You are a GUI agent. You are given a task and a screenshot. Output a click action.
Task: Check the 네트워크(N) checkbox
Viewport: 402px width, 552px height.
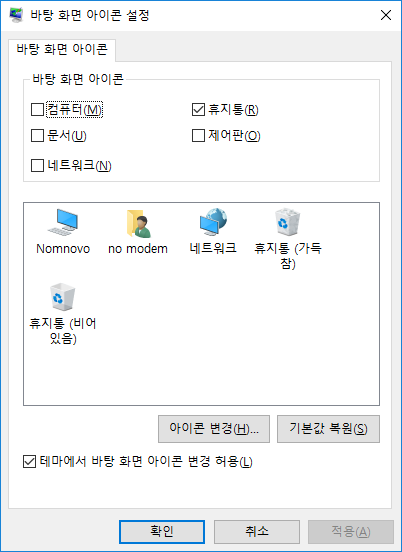[x=37, y=165]
